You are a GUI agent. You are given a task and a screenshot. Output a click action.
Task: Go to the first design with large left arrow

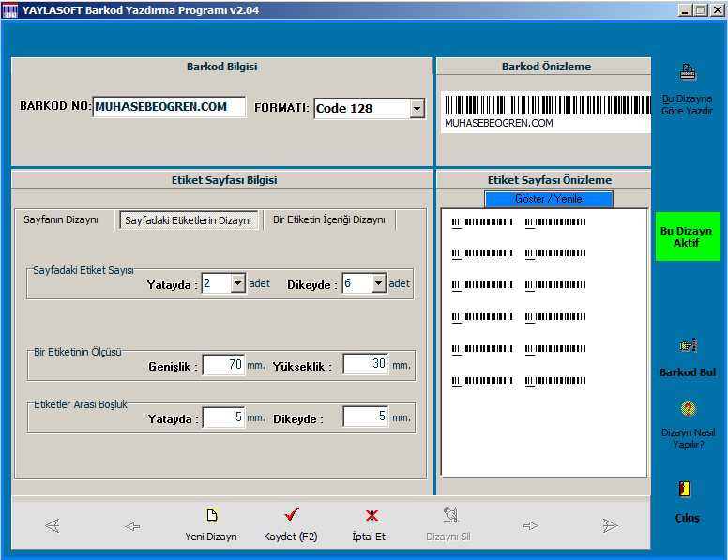pyautogui.click(x=53, y=525)
